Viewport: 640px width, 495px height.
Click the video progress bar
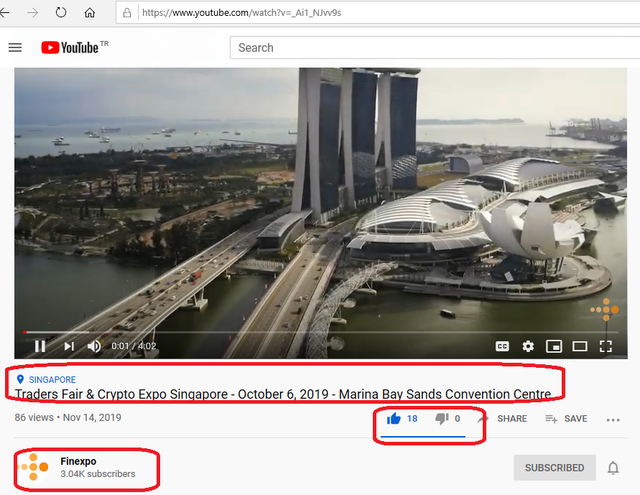pyautogui.click(x=320, y=332)
